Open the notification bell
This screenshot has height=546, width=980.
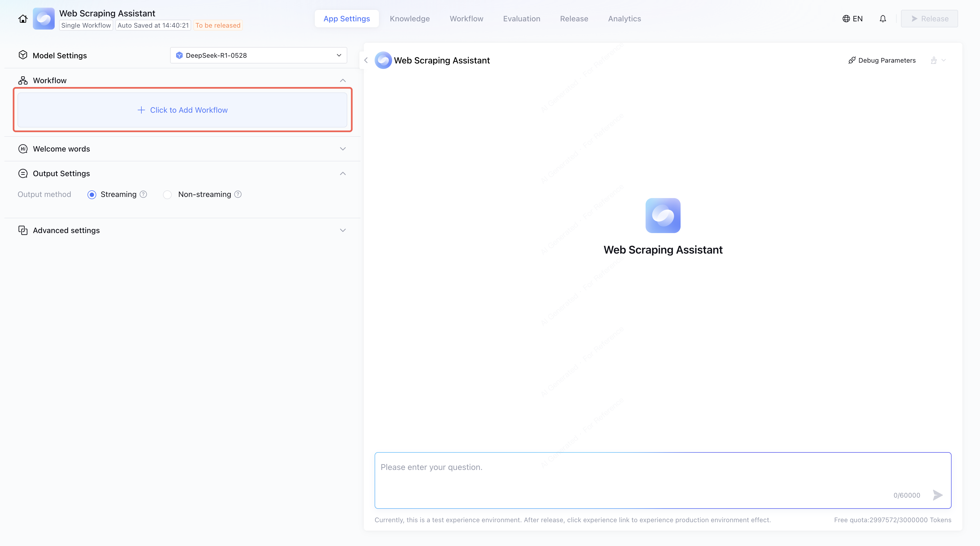[883, 19]
